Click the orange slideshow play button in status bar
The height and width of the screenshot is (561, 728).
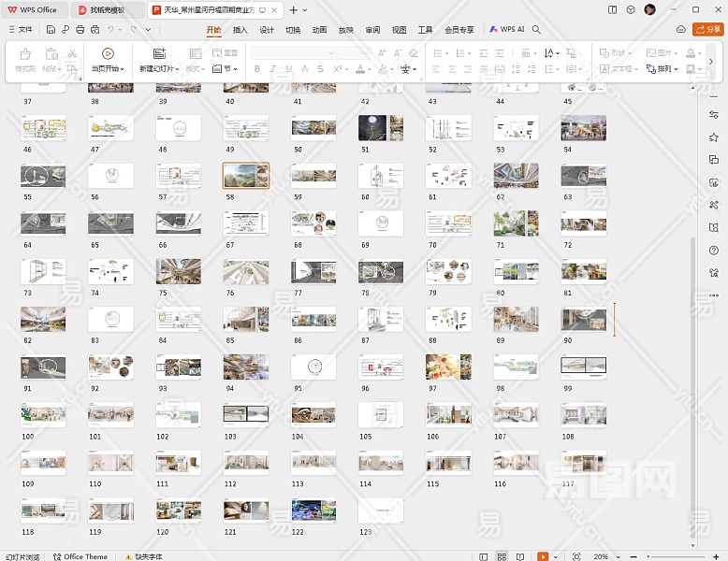click(x=543, y=556)
